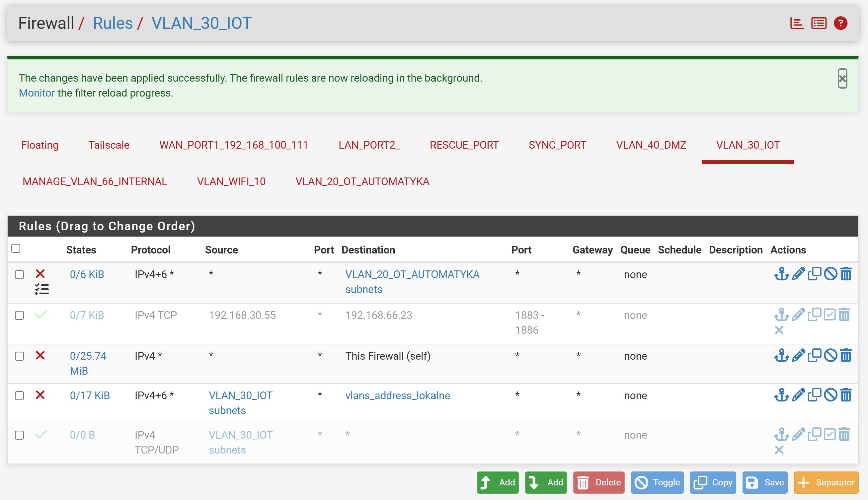This screenshot has height=500, width=868.
Task: Edit the This Firewall (self) rule
Action: click(x=798, y=355)
